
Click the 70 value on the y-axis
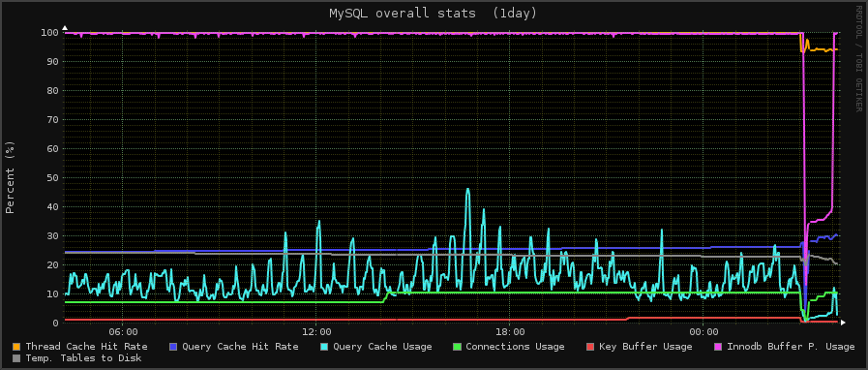point(52,119)
